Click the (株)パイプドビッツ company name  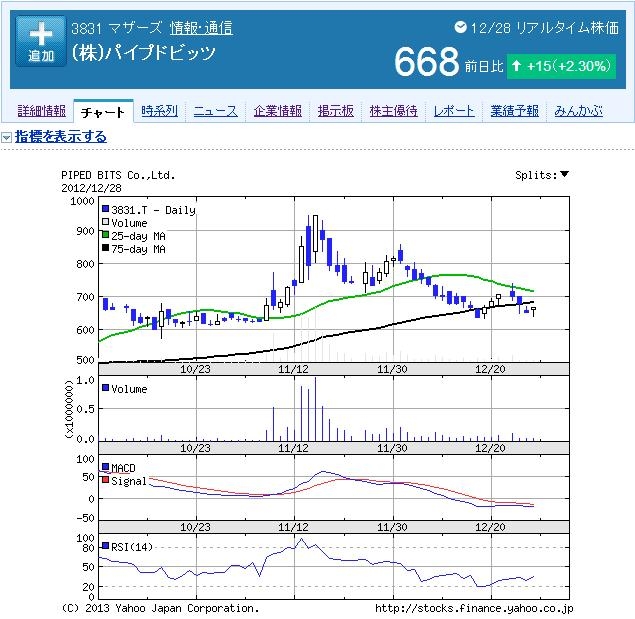(x=143, y=53)
